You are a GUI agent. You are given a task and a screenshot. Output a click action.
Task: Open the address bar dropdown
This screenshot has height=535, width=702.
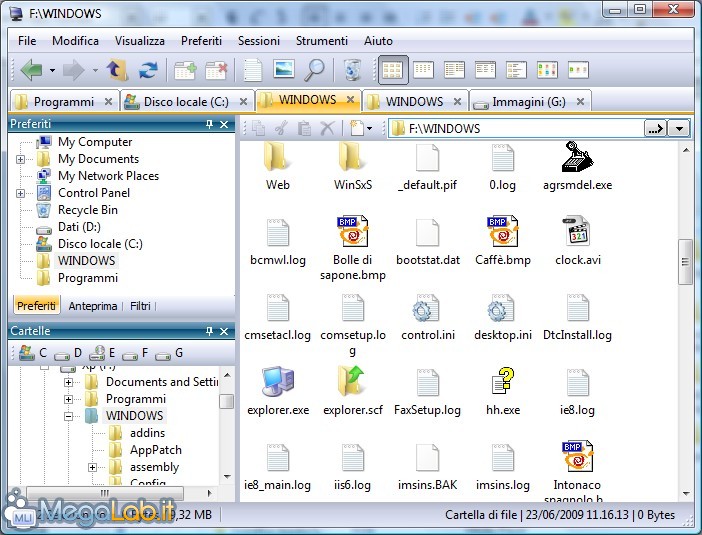[679, 129]
